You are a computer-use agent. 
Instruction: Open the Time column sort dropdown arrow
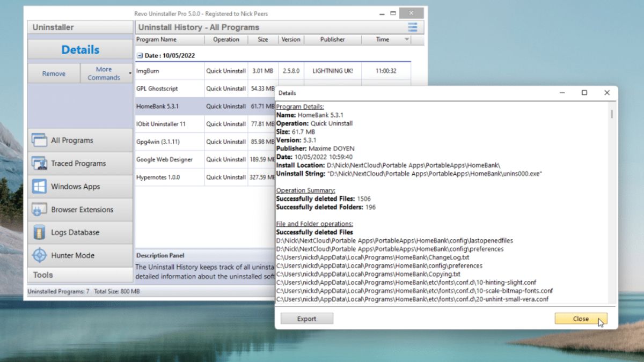coord(406,40)
